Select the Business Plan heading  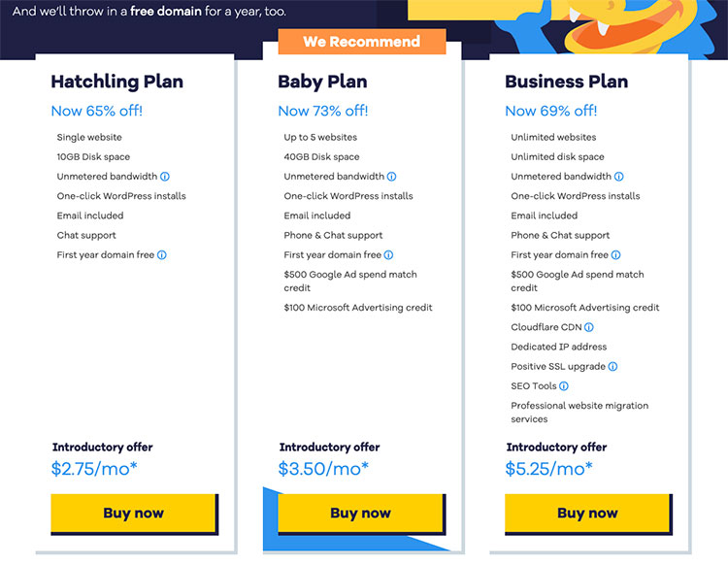pyautogui.click(x=566, y=82)
